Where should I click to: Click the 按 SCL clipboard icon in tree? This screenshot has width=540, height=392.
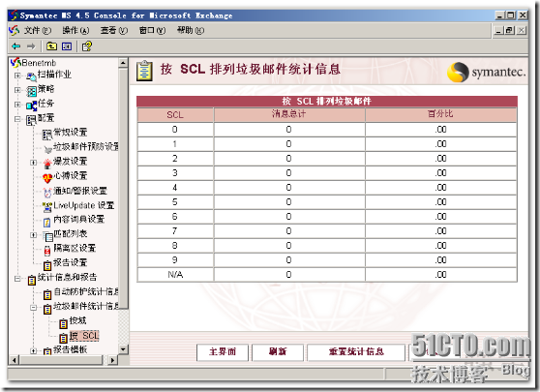63,337
